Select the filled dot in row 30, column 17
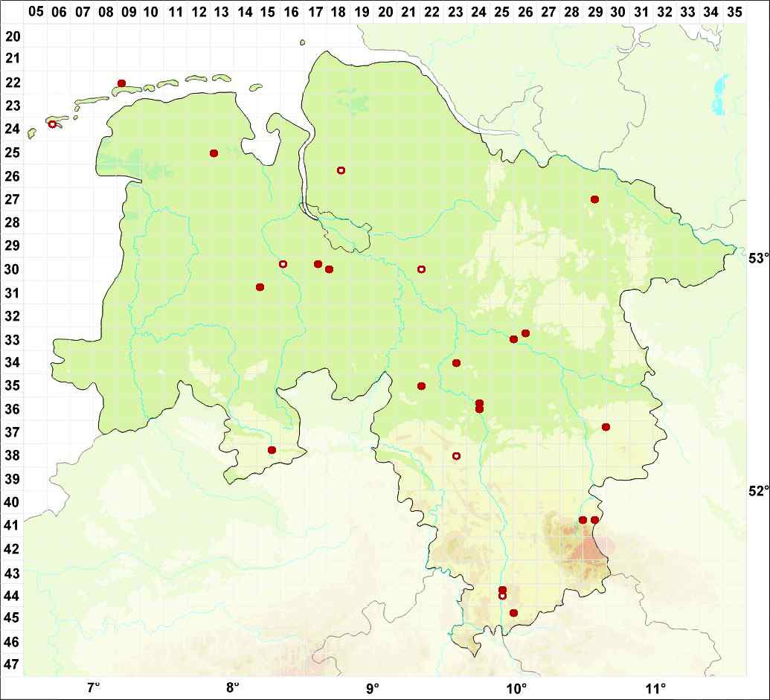 [x=318, y=264]
